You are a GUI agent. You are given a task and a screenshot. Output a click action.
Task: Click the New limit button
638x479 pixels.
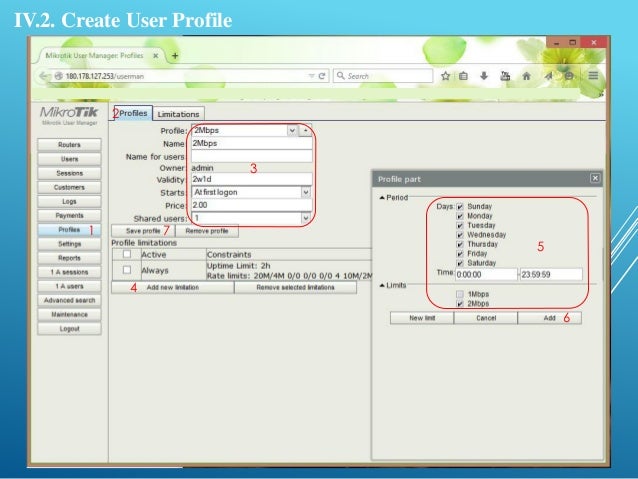click(422, 318)
